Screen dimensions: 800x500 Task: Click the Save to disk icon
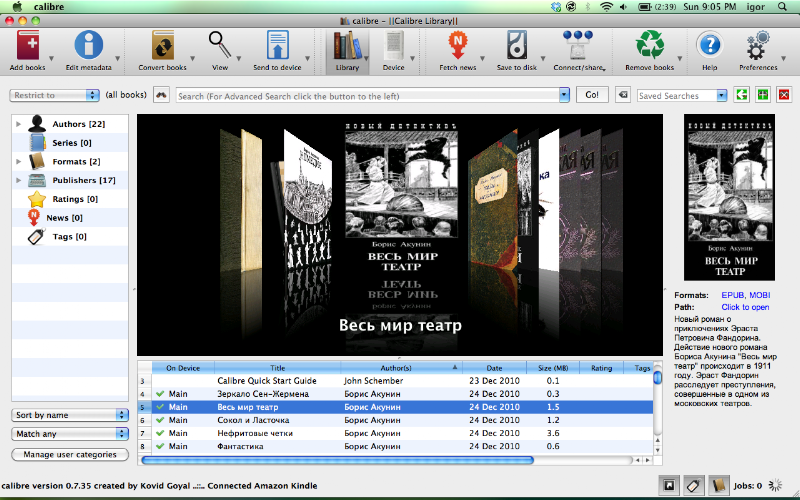tap(517, 46)
